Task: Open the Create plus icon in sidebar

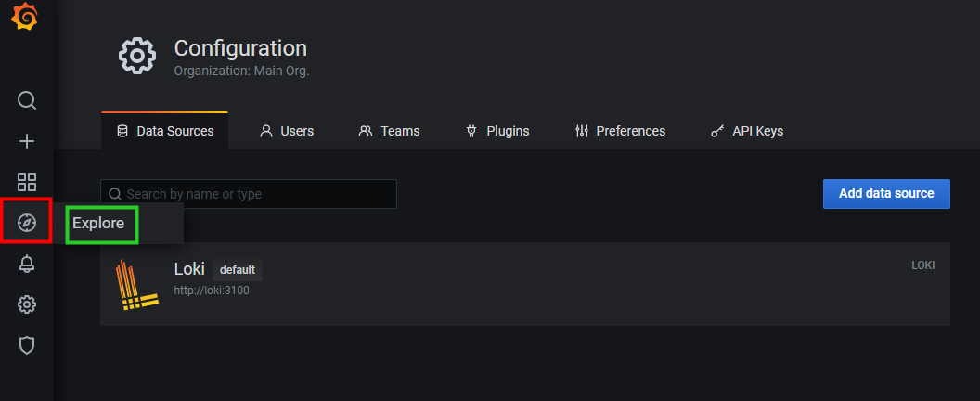Action: (x=27, y=141)
